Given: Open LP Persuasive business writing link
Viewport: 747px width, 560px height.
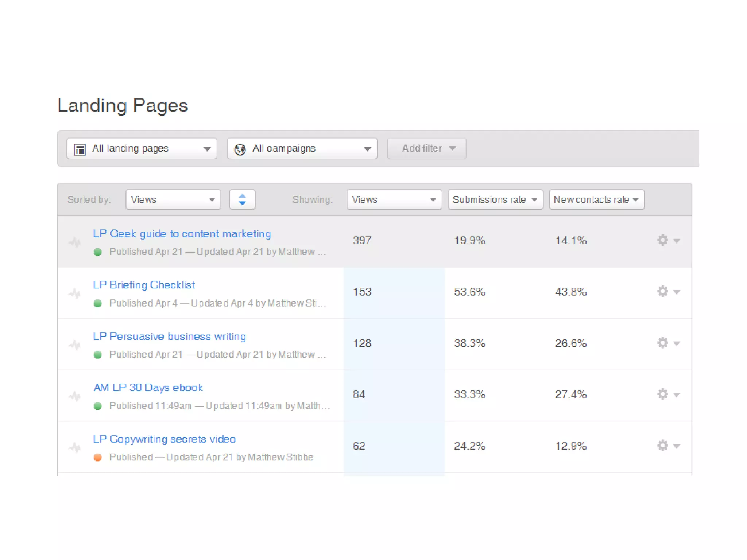Looking at the screenshot, I should click(169, 336).
